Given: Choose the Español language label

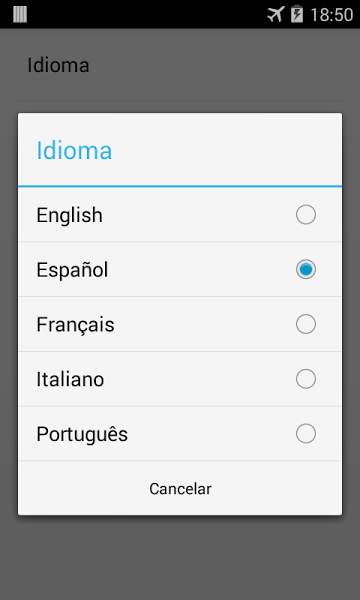Looking at the screenshot, I should (x=72, y=270).
